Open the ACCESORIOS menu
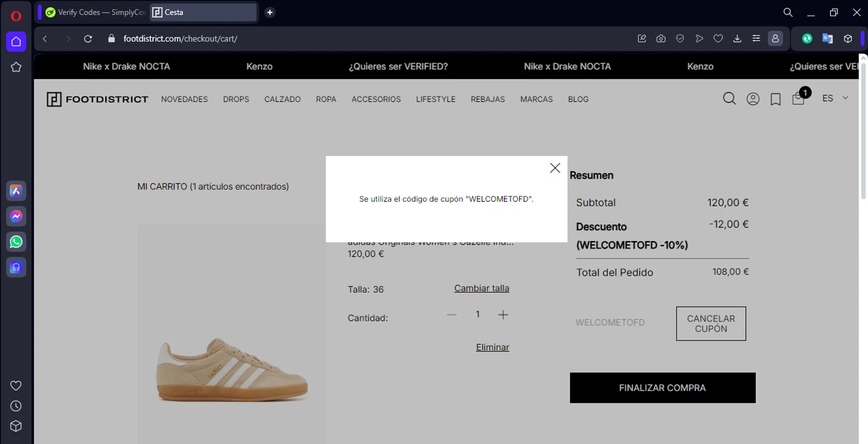This screenshot has height=444, width=868. click(x=376, y=99)
